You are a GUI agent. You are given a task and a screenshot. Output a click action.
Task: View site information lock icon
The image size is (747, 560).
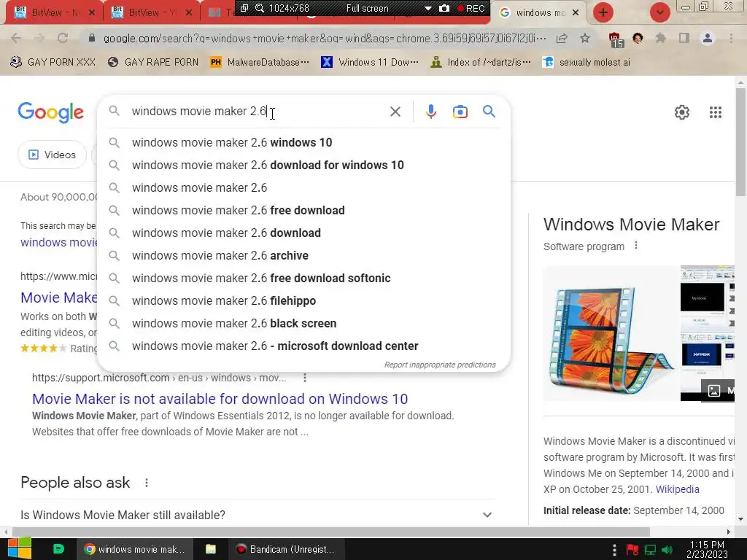click(92, 38)
